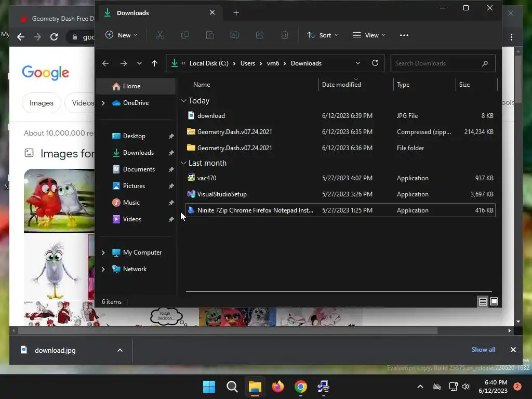The image size is (532, 399).
Task: Switch to large thumbnails view icon
Action: 494,301
